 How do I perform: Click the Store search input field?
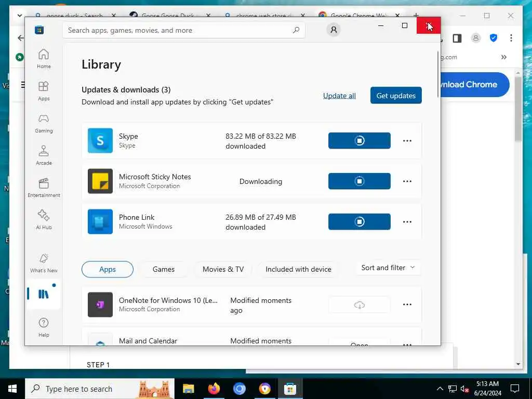pyautogui.click(x=183, y=30)
